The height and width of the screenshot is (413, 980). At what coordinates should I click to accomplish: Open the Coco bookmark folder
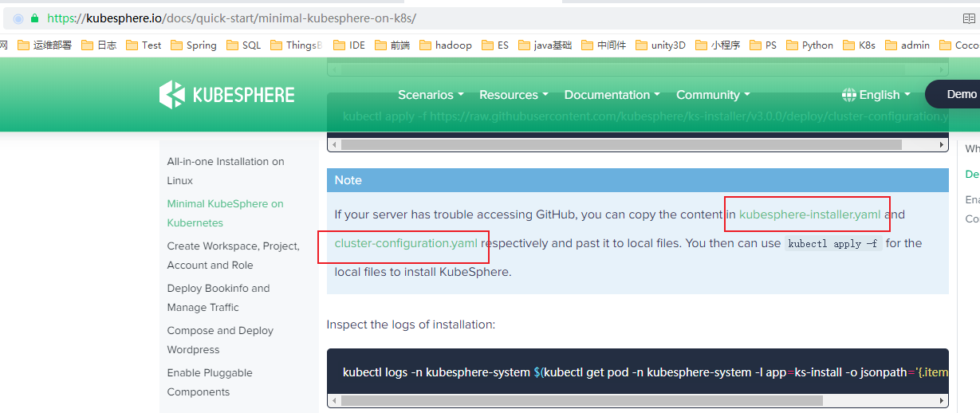click(959, 45)
